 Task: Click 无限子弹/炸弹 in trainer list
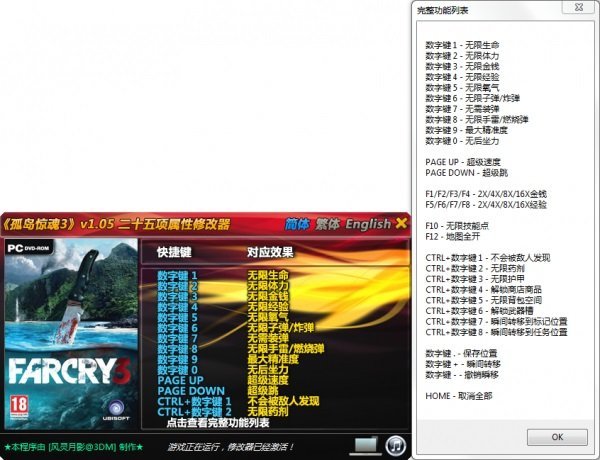click(x=280, y=328)
